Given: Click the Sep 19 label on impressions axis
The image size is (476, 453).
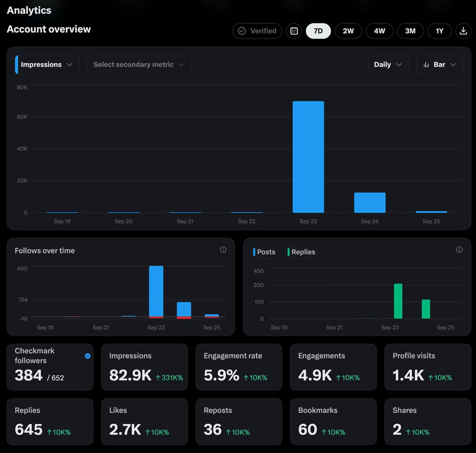Looking at the screenshot, I should pos(62,221).
